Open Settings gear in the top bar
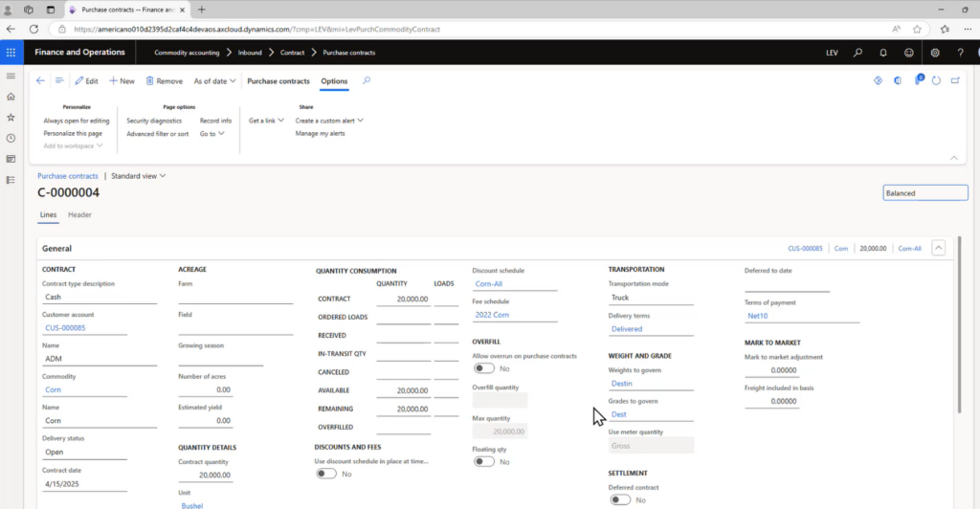The width and height of the screenshot is (980, 509). click(935, 53)
